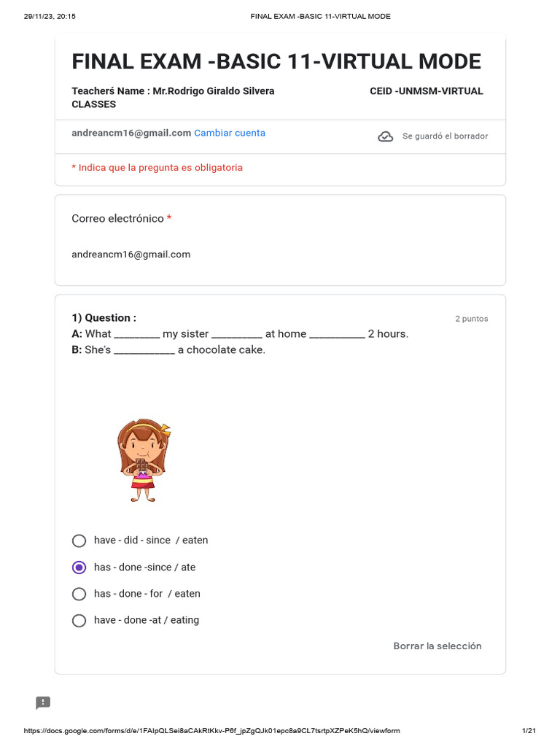Click the 'Se guardó el borrador' status text
The image size is (560, 747).
(x=445, y=136)
